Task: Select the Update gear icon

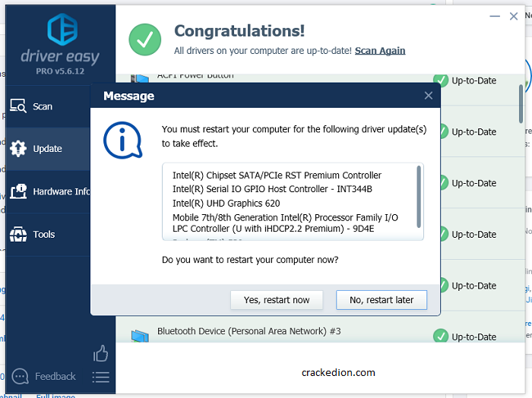Action: click(x=18, y=148)
